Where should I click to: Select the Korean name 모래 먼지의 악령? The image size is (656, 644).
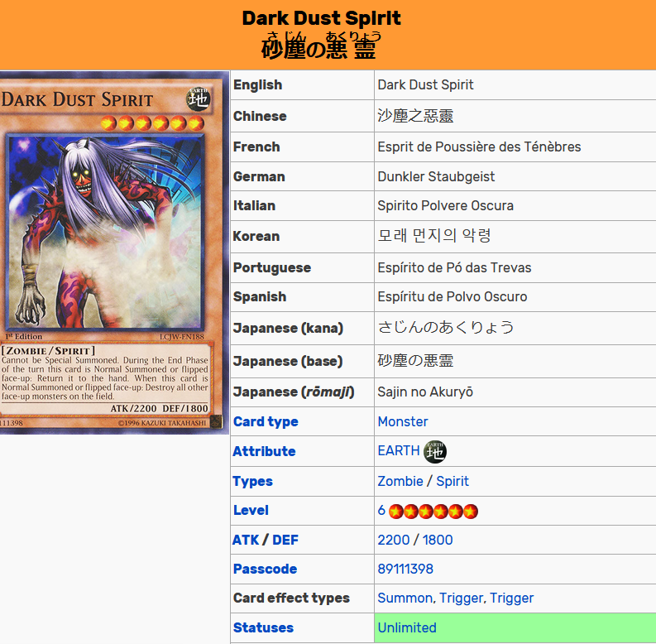click(x=434, y=236)
